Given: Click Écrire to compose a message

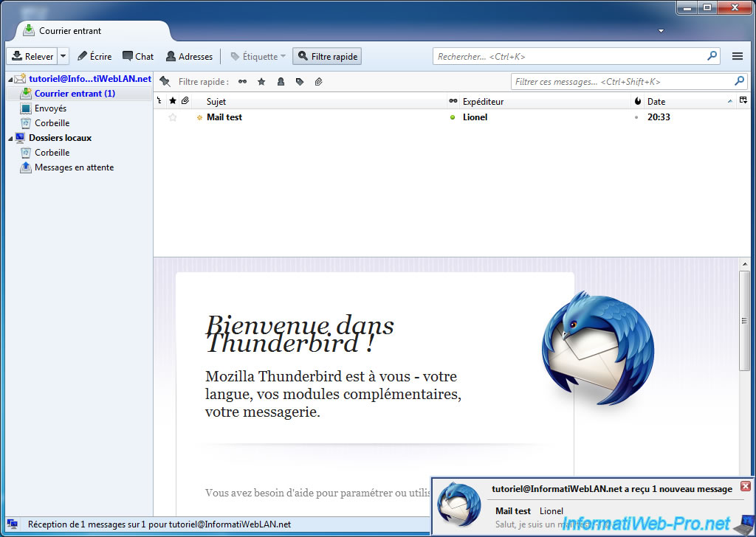Looking at the screenshot, I should coord(94,56).
